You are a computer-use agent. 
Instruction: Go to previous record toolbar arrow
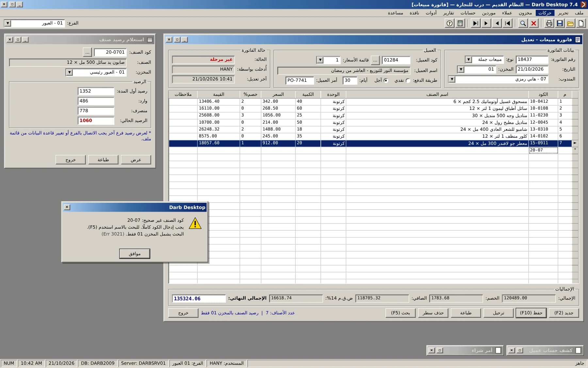click(x=497, y=23)
